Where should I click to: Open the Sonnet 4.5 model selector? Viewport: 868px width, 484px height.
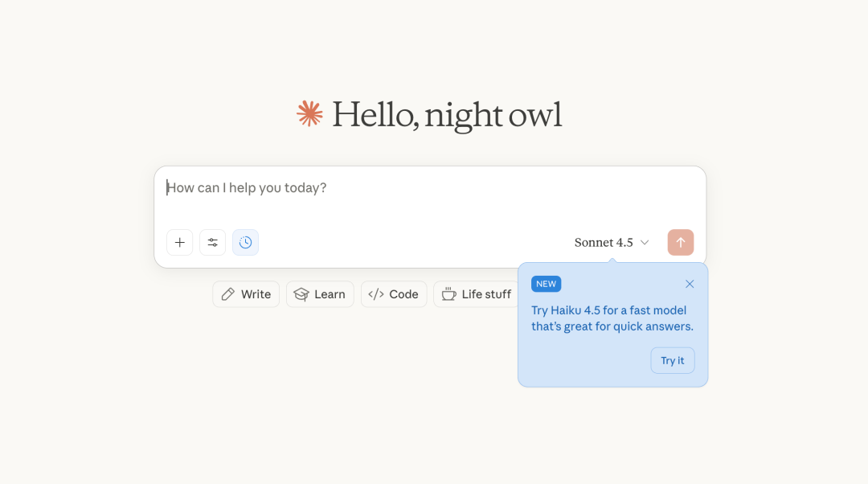604,242
